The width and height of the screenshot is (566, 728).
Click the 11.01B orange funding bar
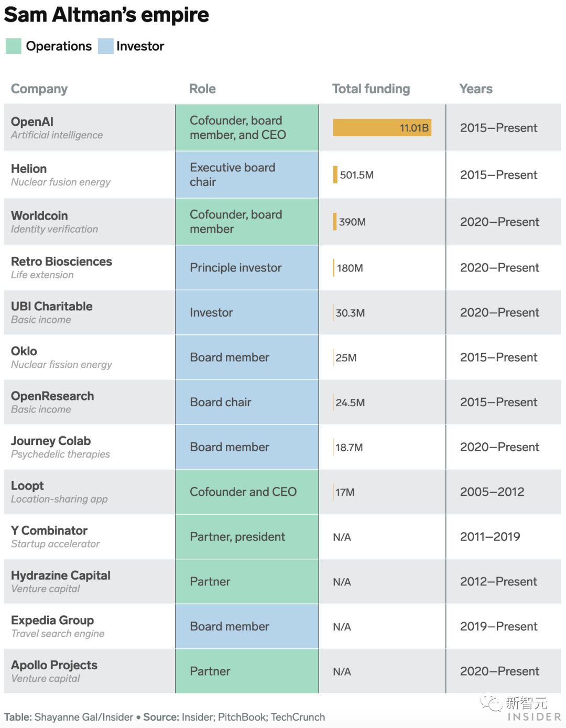point(382,128)
